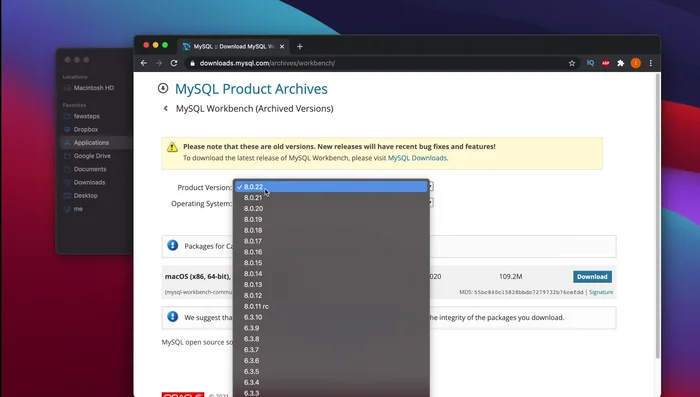The image size is (700, 397).
Task: Pick version 6.3.9 from list
Action: 331,328
